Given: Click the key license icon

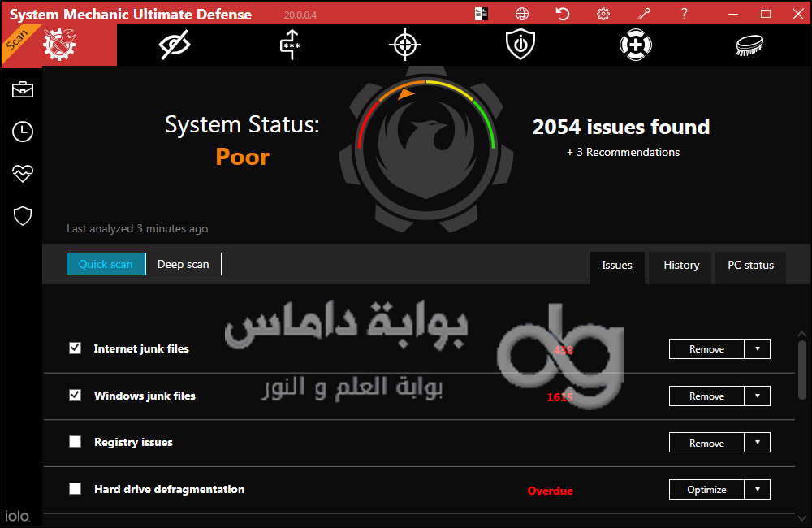Looking at the screenshot, I should coord(644,14).
